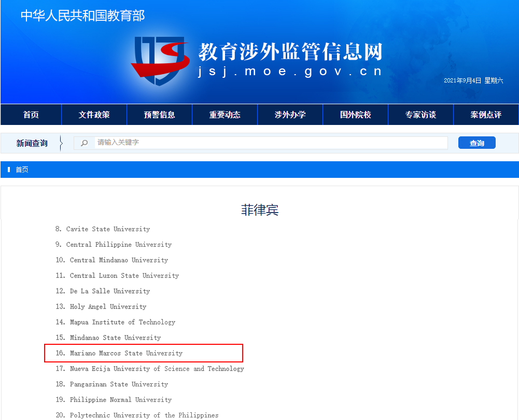Focus the keyword search input field
The height and width of the screenshot is (420, 519).
pos(261,143)
